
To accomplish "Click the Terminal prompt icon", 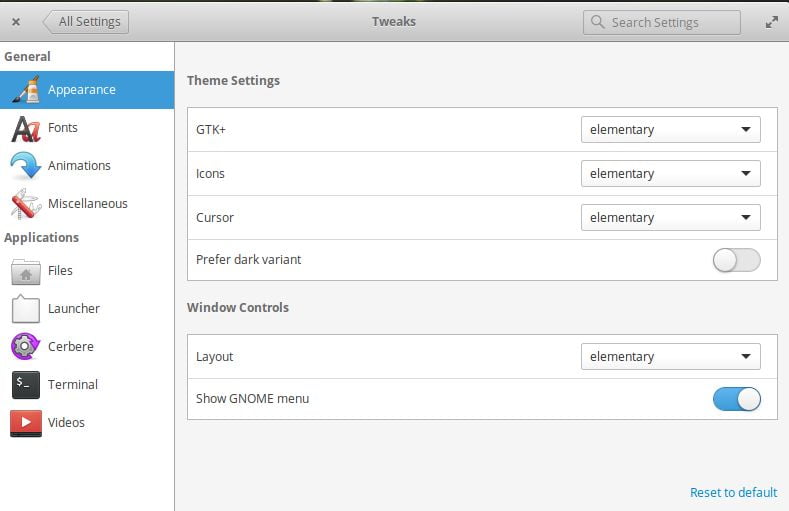I will [26, 385].
